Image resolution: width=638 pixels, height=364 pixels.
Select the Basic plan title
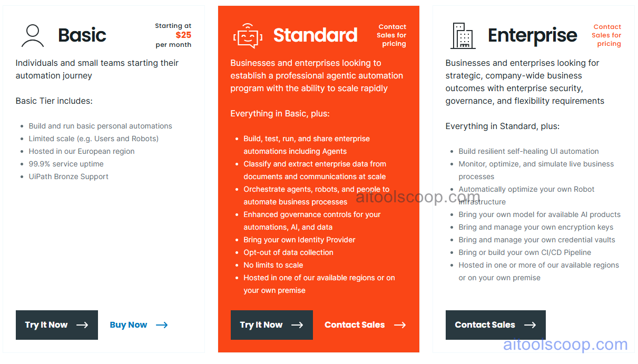pyautogui.click(x=82, y=35)
